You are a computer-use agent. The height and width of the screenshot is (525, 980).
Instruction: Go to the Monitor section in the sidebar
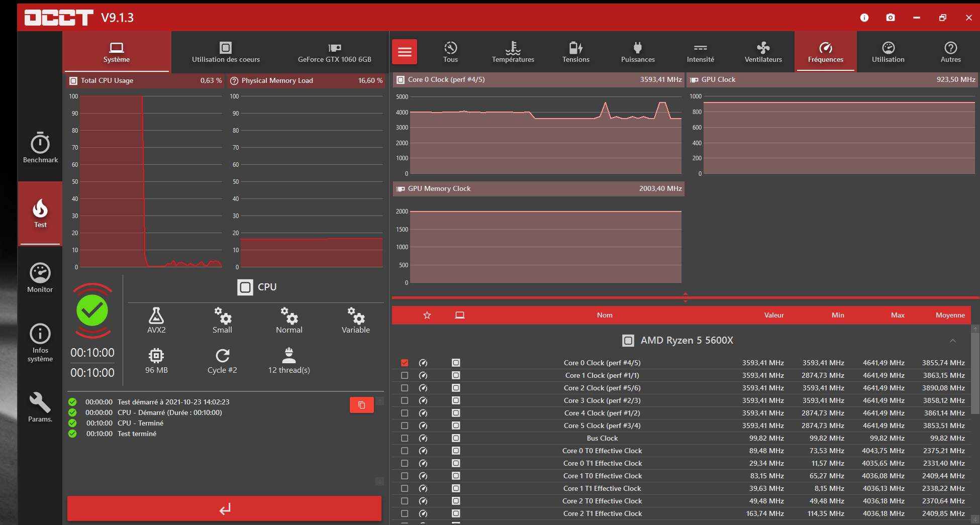(x=40, y=278)
